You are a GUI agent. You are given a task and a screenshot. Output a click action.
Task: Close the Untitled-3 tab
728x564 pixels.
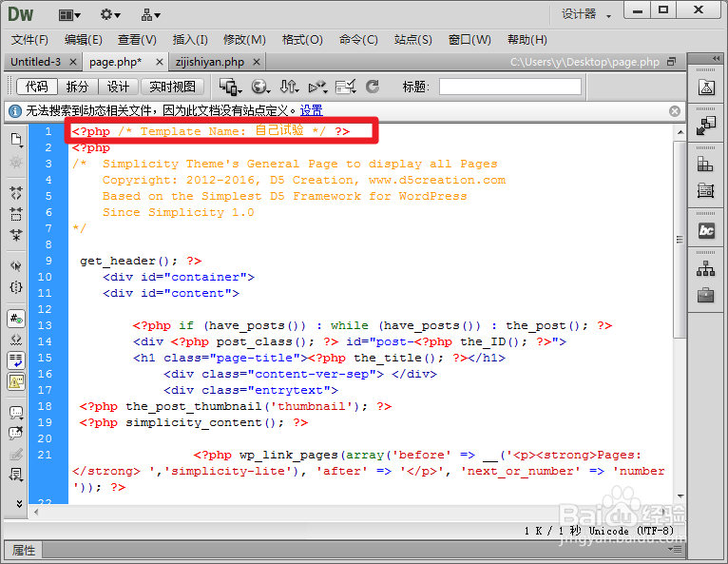coord(73,62)
